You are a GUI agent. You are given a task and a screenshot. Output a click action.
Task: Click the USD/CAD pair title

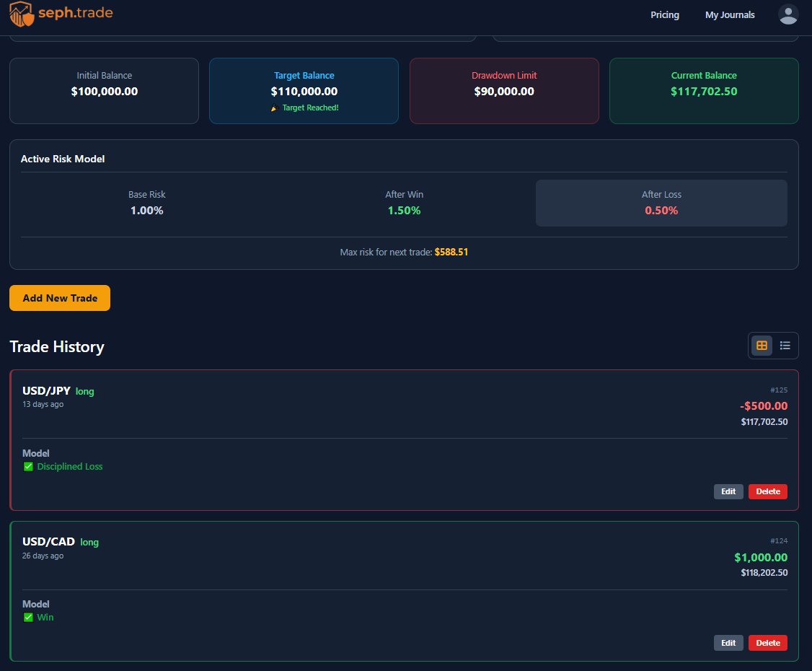pyautogui.click(x=49, y=541)
